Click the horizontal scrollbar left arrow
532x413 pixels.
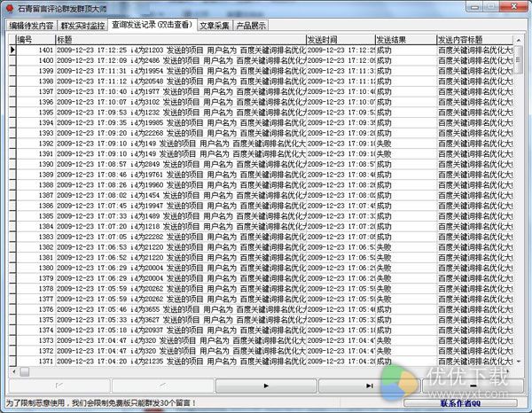point(14,371)
